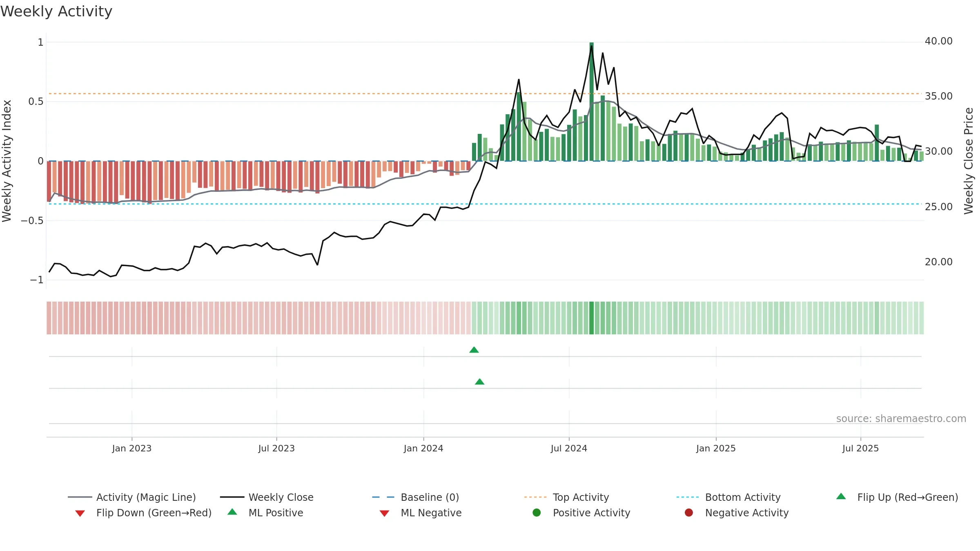The width and height of the screenshot is (980, 551).
Task: Click the 35.00 price axis tick
Action: 938,96
